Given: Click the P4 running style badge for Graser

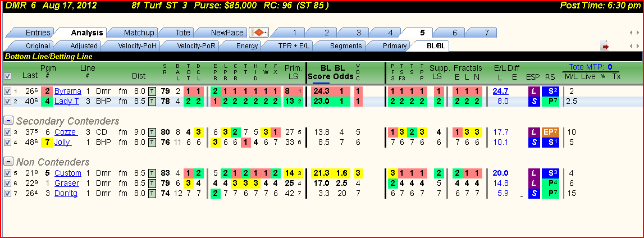Looking at the screenshot, I should 550,183.
